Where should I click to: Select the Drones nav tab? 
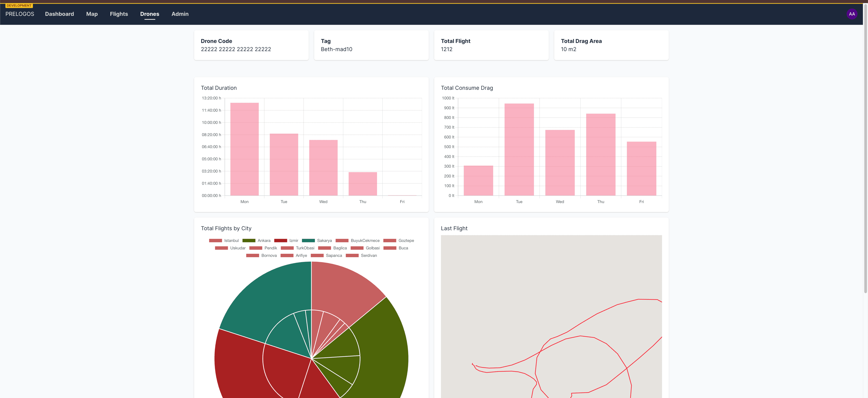150,14
